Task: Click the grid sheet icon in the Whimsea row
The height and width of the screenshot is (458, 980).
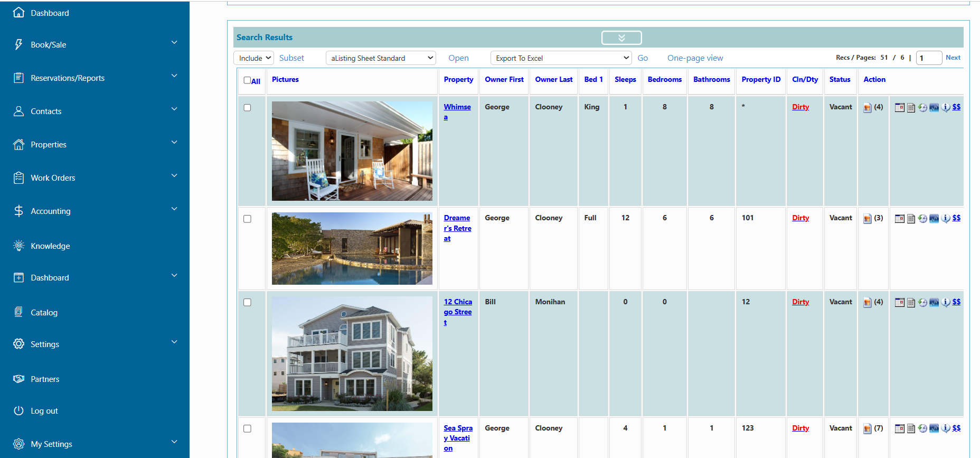Action: pyautogui.click(x=911, y=108)
